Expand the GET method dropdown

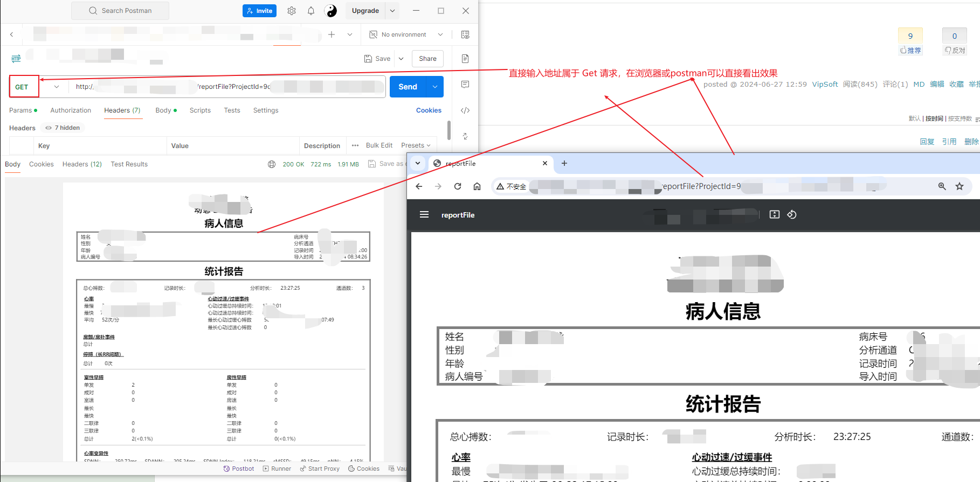tap(57, 87)
